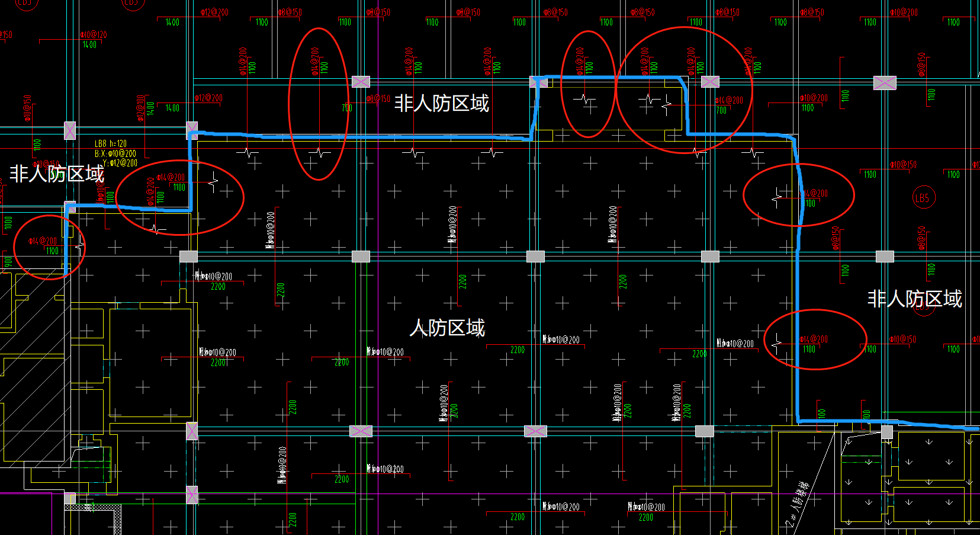Select the 2#人防楼梯 stair label

[x=798, y=504]
